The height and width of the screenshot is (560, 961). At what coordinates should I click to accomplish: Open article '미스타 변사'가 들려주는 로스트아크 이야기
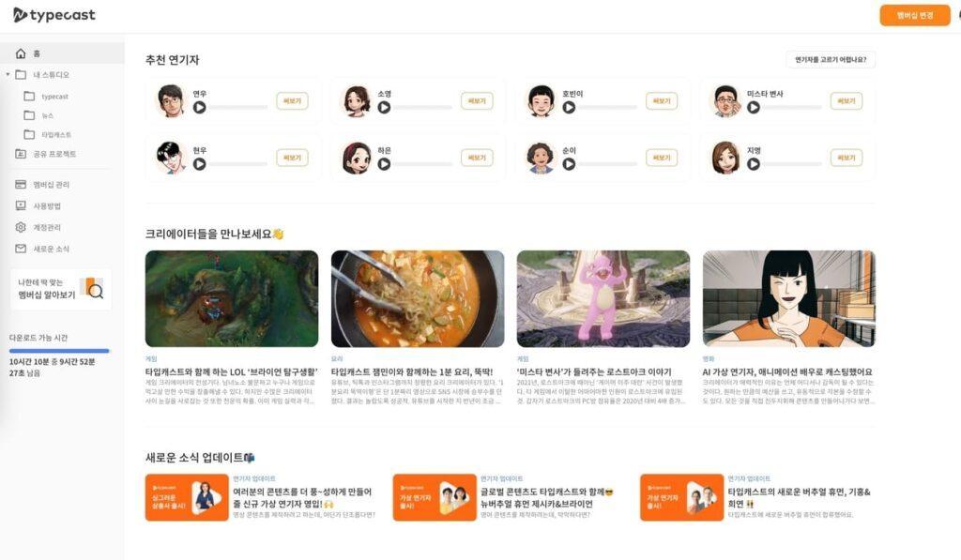point(594,371)
